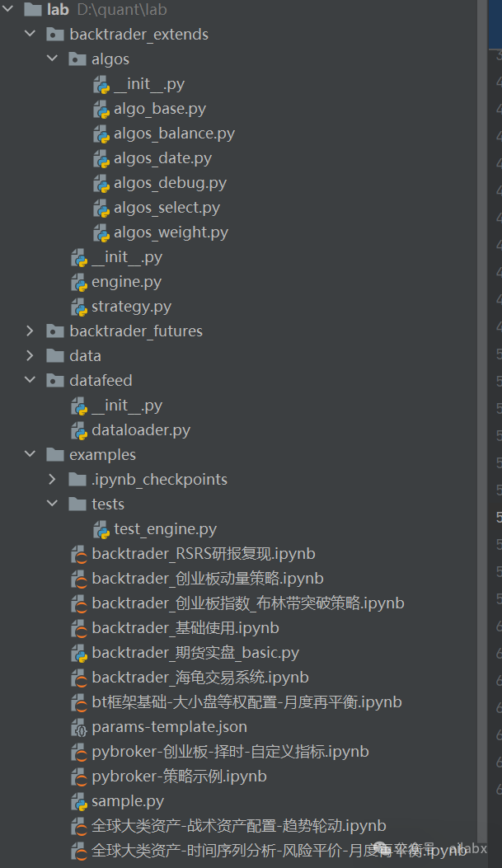Click Python icon of algos_balance.py
The height and width of the screenshot is (868, 502).
pyautogui.click(x=101, y=134)
